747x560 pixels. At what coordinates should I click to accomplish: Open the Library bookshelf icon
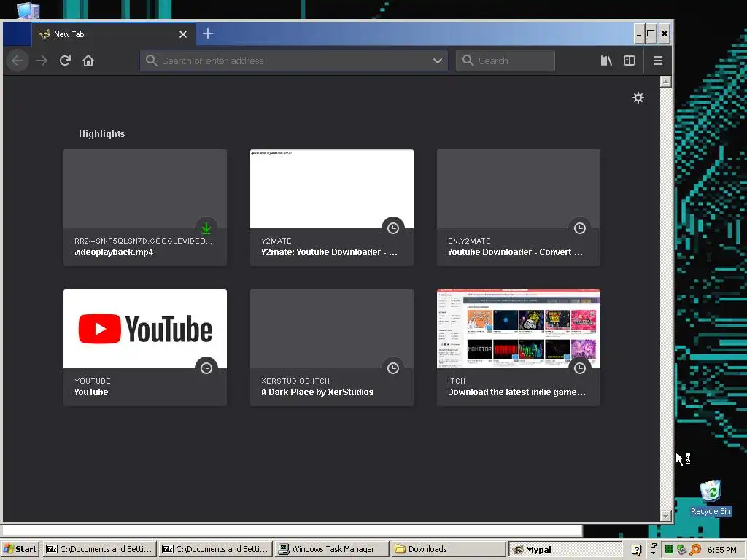[606, 61]
